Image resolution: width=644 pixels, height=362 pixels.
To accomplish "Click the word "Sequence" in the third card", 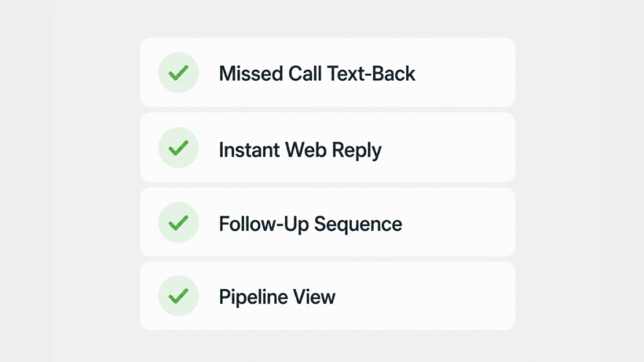I will pyautogui.click(x=358, y=225).
